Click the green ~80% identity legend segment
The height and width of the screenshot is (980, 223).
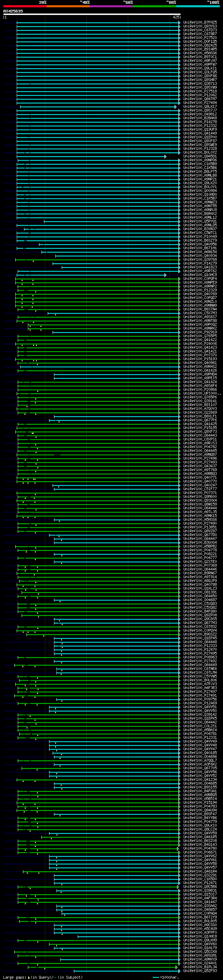tap(155, 6)
